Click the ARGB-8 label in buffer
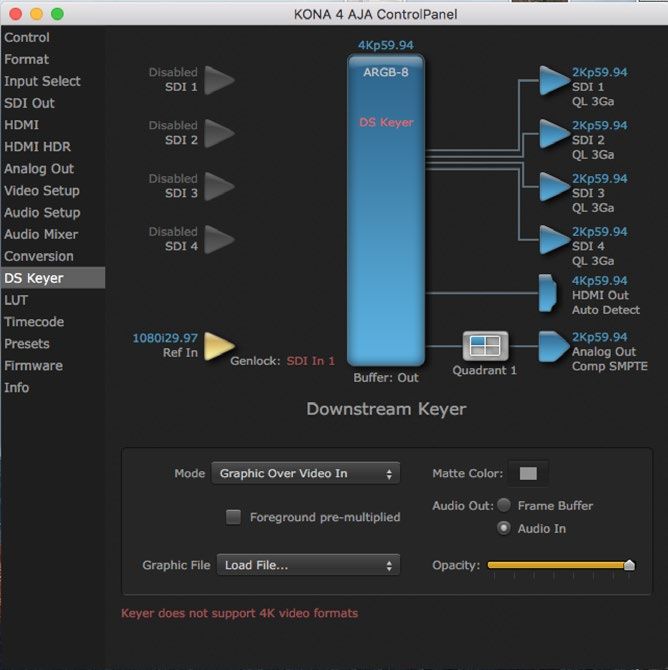 point(386,72)
